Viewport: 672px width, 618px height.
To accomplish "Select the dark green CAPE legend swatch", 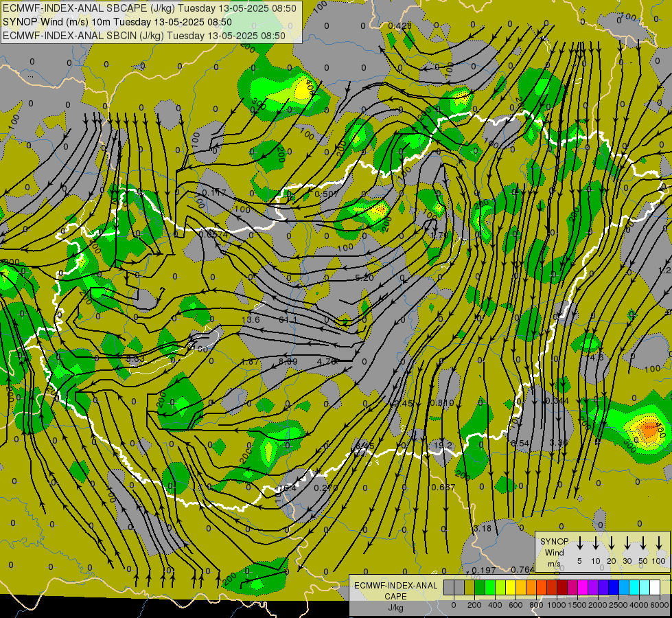I will (x=480, y=587).
